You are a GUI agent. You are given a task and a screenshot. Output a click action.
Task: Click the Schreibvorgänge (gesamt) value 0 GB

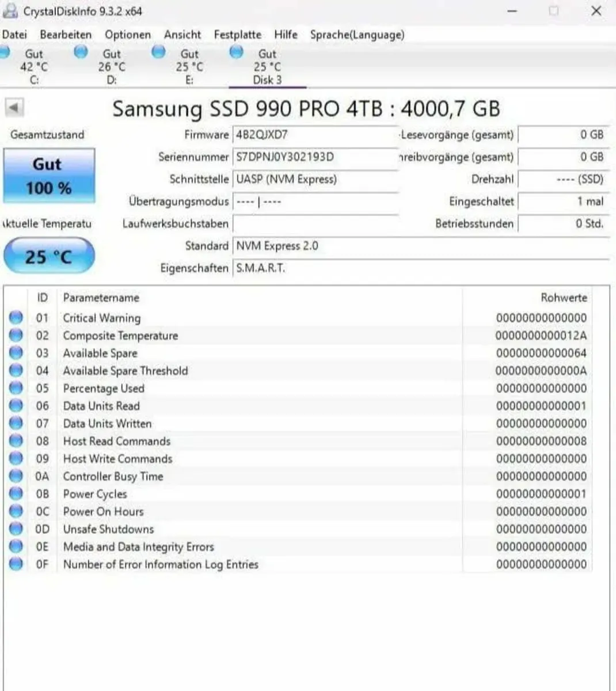pyautogui.click(x=564, y=157)
